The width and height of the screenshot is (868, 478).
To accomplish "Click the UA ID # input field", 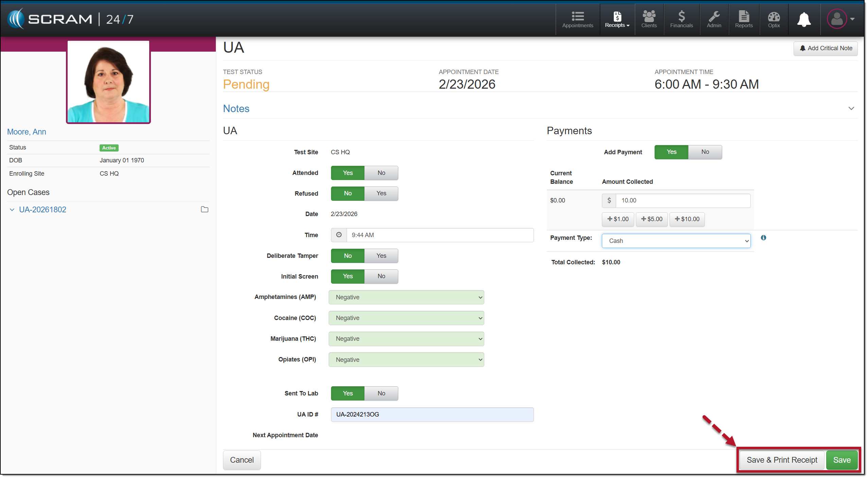I will 432,414.
